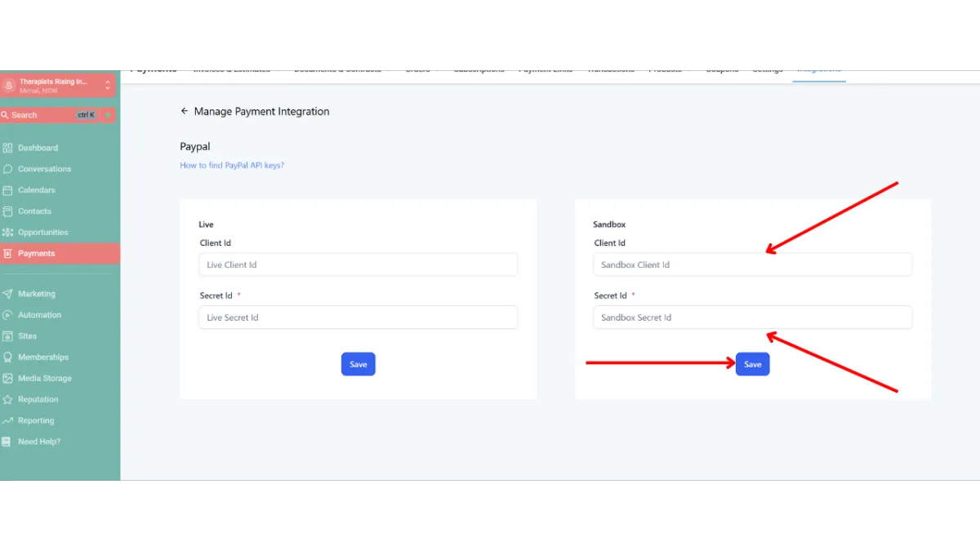This screenshot has height=551, width=980.
Task: Open Need Help? via its sidebar icon
Action: [x=7, y=442]
